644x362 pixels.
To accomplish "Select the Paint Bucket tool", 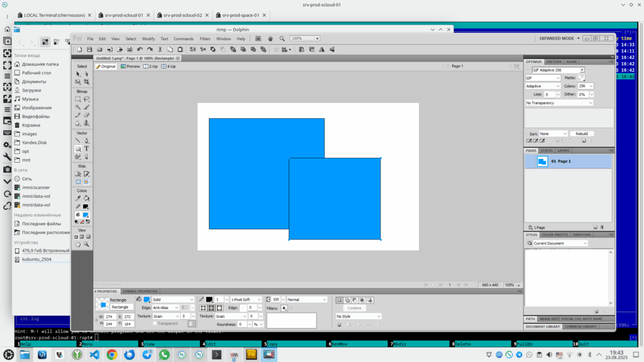I will (86, 198).
